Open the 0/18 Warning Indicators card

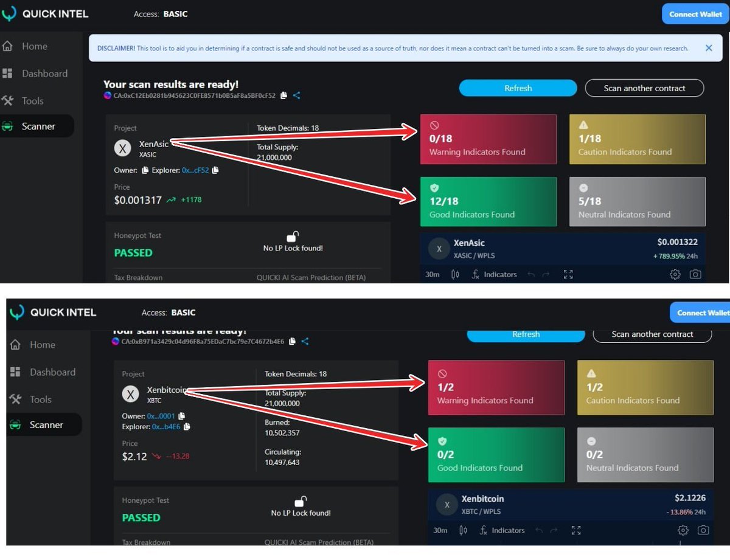coord(488,139)
